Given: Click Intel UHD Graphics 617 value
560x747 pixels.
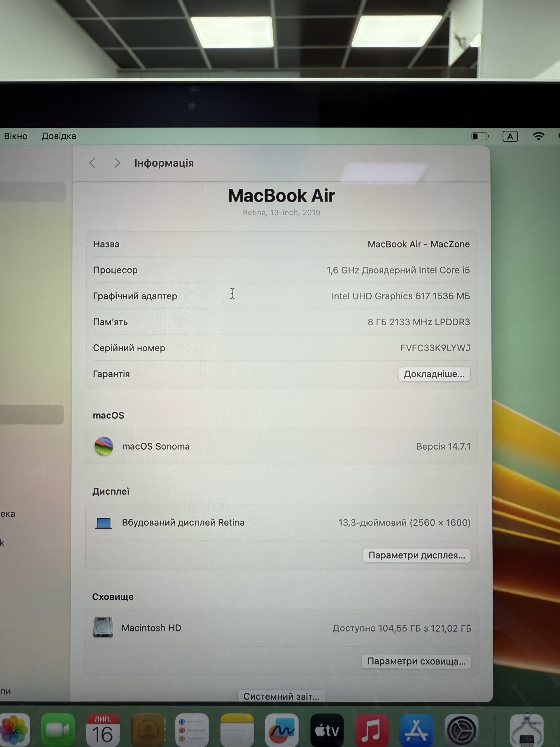Looking at the screenshot, I should tap(401, 296).
